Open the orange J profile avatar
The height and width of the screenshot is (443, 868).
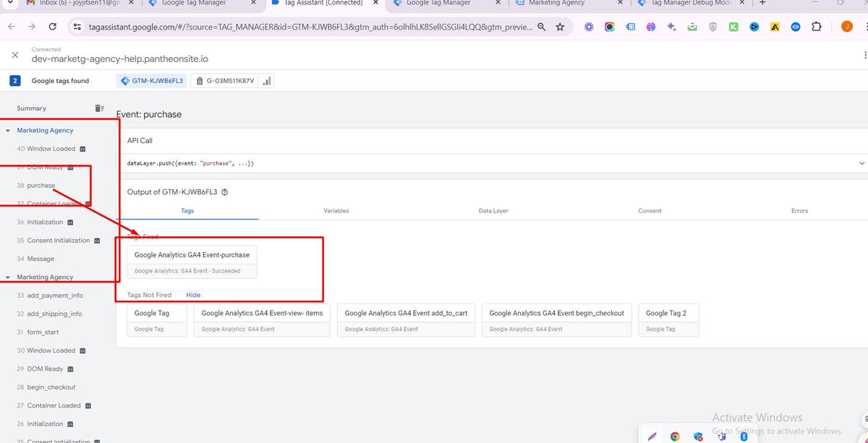[x=846, y=26]
